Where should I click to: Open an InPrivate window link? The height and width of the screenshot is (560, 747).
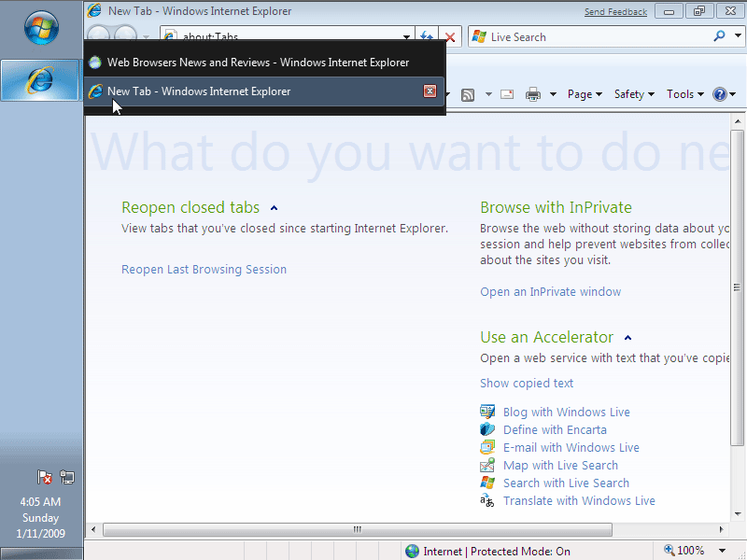coord(550,292)
